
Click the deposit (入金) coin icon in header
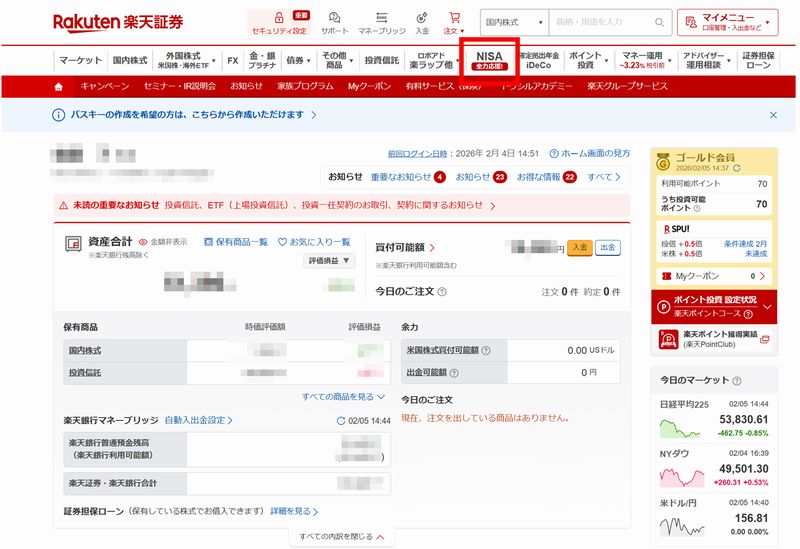(422, 18)
